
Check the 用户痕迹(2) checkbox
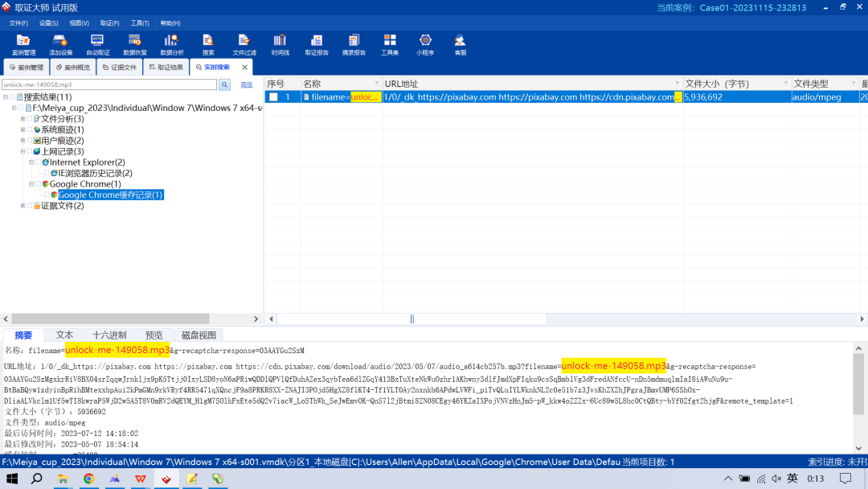click(x=30, y=141)
